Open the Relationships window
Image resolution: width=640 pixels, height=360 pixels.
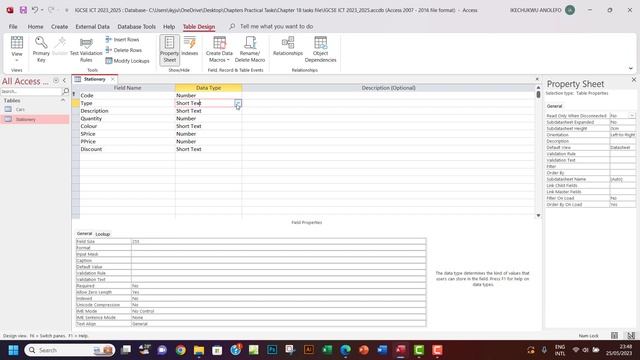point(288,46)
